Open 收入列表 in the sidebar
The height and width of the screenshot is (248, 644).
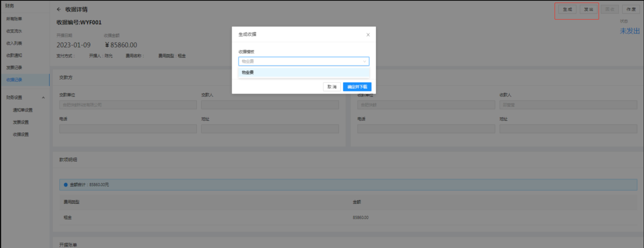14,43
